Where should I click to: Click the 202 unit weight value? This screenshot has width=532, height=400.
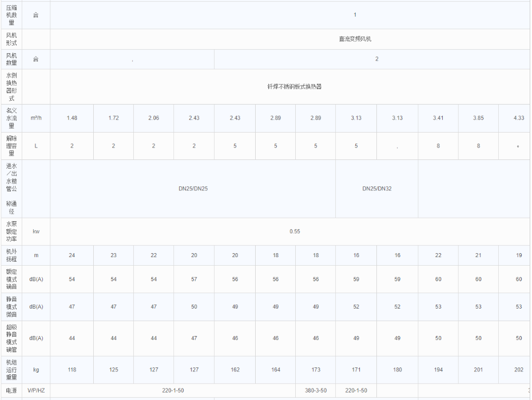tap(518, 370)
